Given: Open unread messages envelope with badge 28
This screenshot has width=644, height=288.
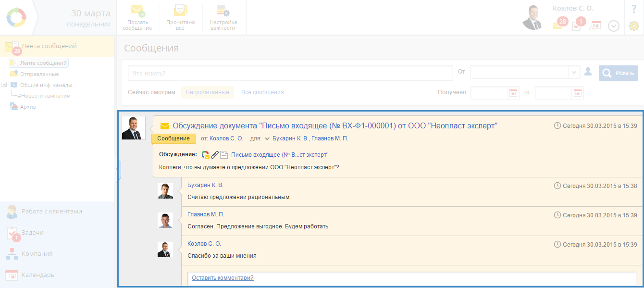Looking at the screenshot, I should coord(559,25).
